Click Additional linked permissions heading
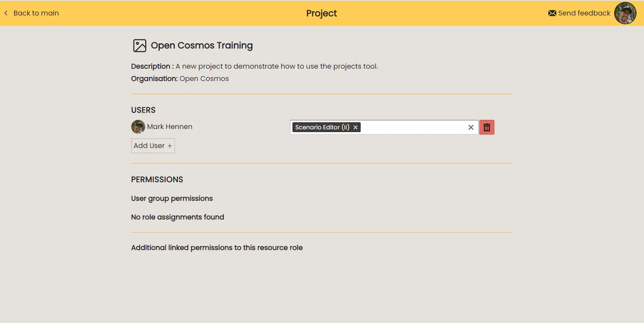Viewport: 644px width, 323px height. point(217,248)
